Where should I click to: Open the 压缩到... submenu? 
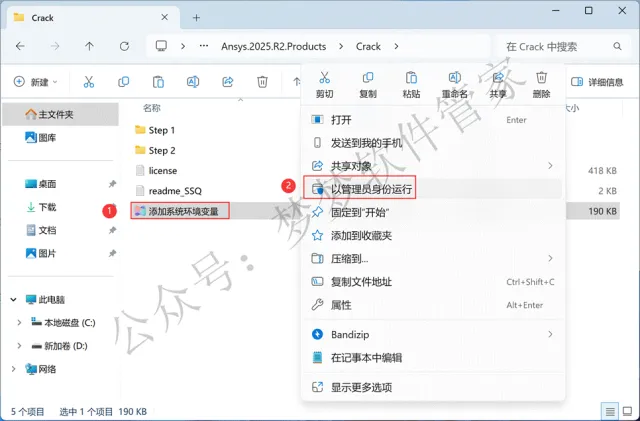[x=433, y=258]
